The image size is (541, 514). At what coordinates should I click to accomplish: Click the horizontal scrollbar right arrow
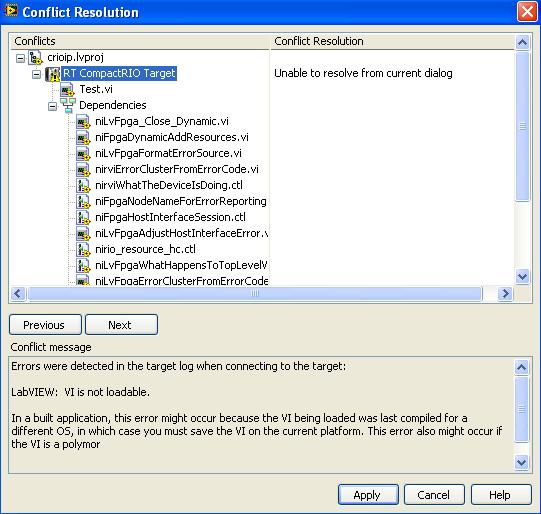[505, 294]
